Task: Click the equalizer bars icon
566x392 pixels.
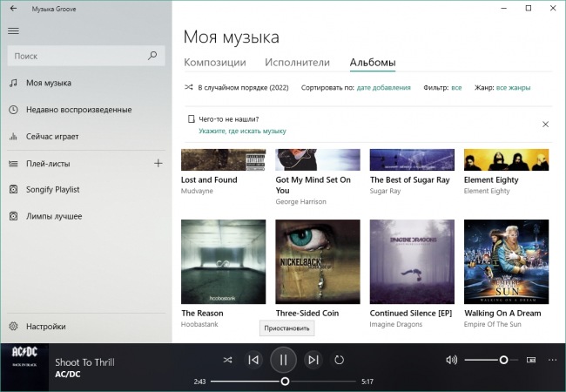Action: tap(13, 137)
